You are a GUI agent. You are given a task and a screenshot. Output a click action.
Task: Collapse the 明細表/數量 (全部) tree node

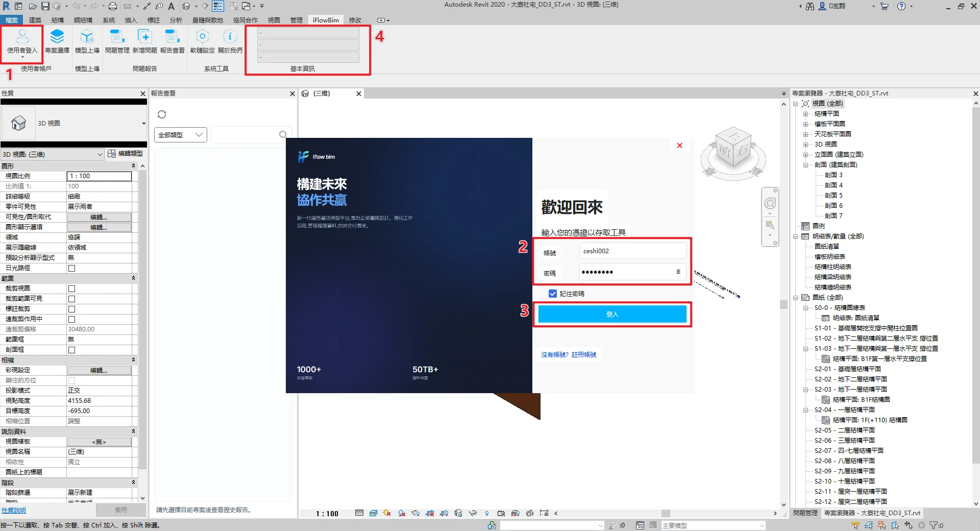coord(796,236)
